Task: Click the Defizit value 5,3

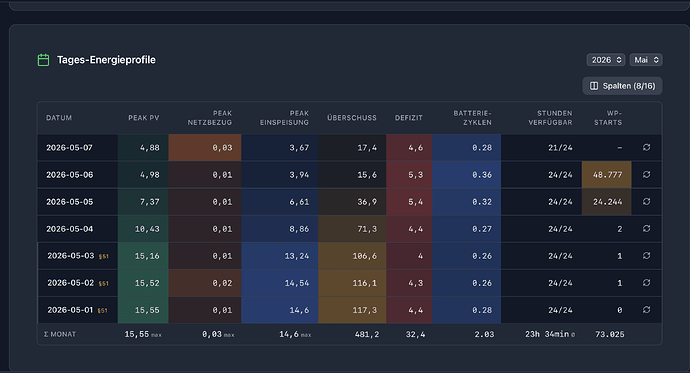Action: (415, 175)
